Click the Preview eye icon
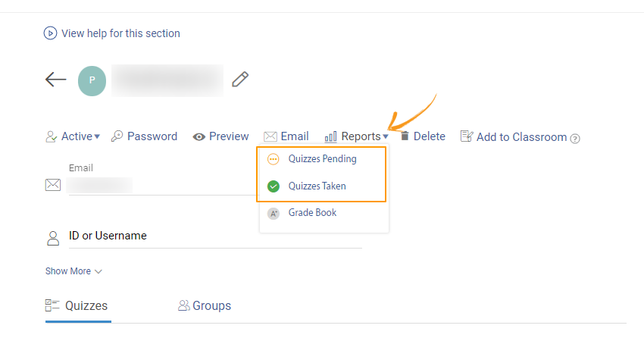 point(199,137)
